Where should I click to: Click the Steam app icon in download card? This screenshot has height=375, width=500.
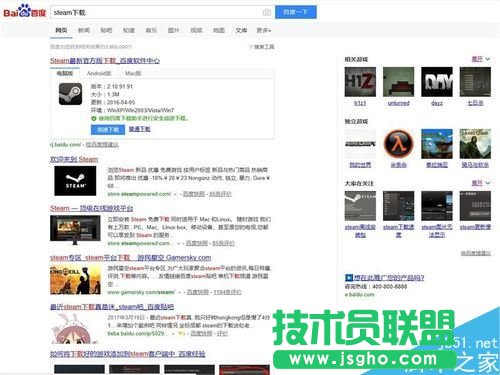click(x=70, y=94)
